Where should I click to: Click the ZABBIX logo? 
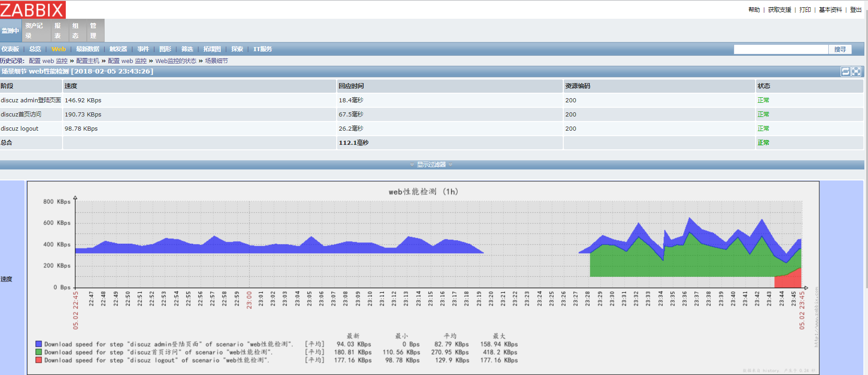click(x=32, y=10)
